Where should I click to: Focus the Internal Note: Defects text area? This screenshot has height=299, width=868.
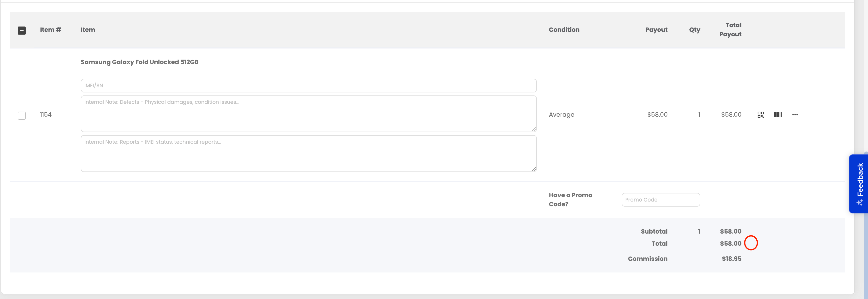[x=308, y=114]
